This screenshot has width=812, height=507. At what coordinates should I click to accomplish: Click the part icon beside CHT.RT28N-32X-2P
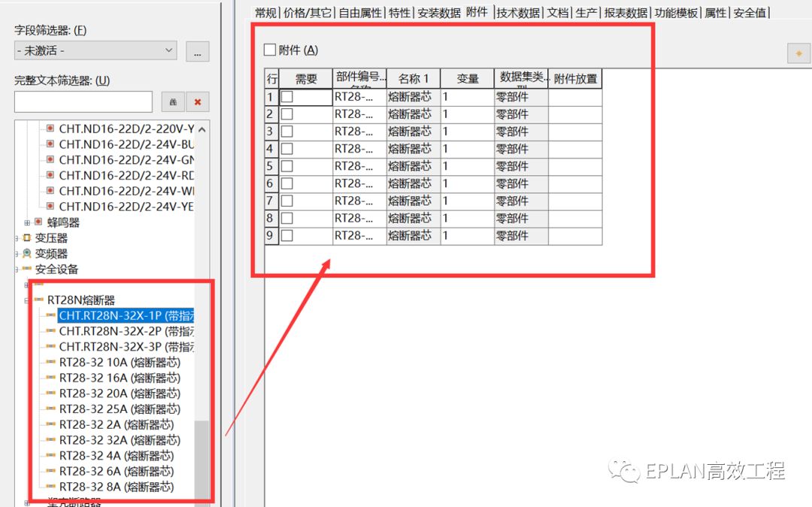[52, 330]
